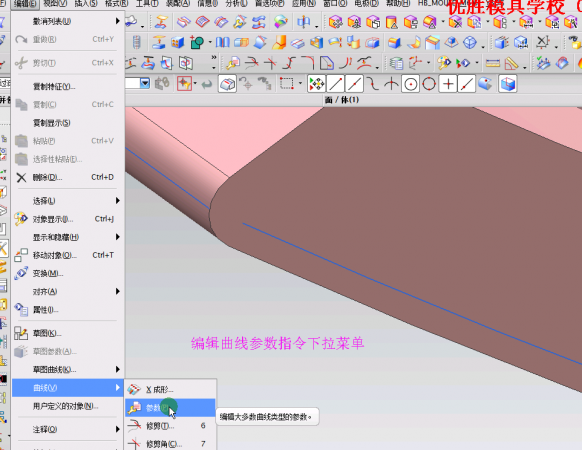
Task: Open the 编辑(E) menu in menu bar
Action: click(25, 4)
